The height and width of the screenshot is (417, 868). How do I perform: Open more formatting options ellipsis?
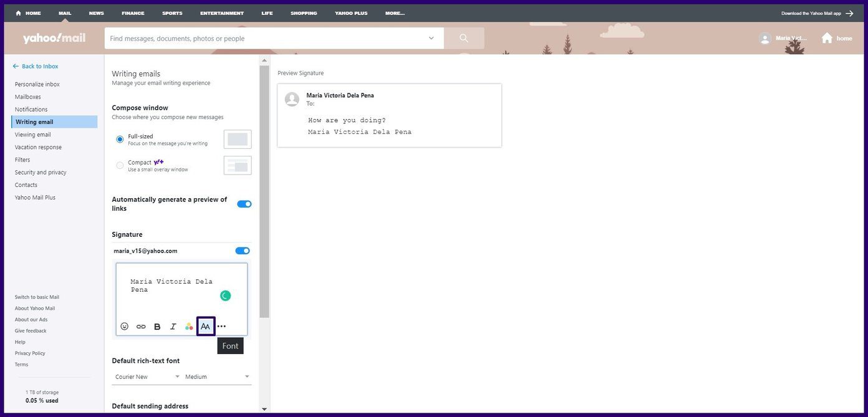pos(221,327)
